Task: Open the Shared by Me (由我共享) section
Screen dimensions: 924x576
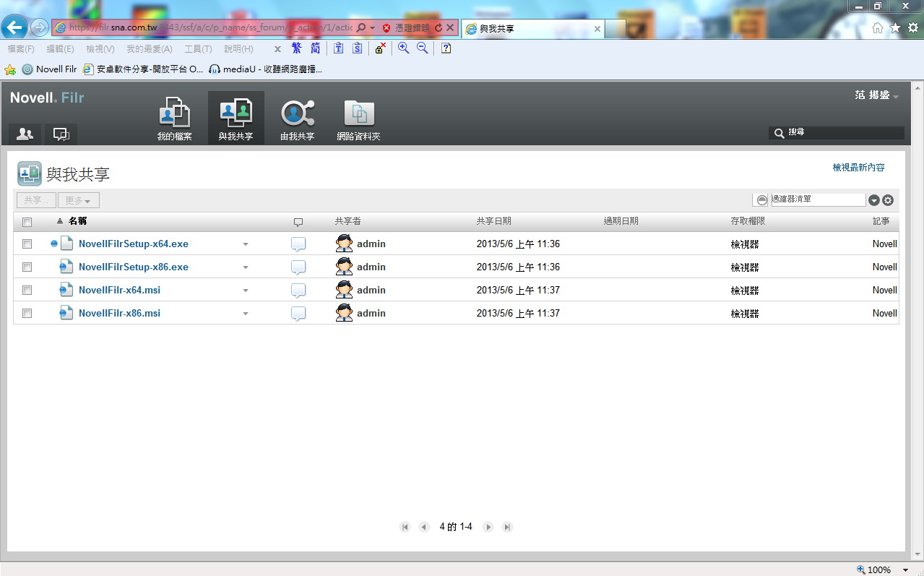Action: (297, 119)
